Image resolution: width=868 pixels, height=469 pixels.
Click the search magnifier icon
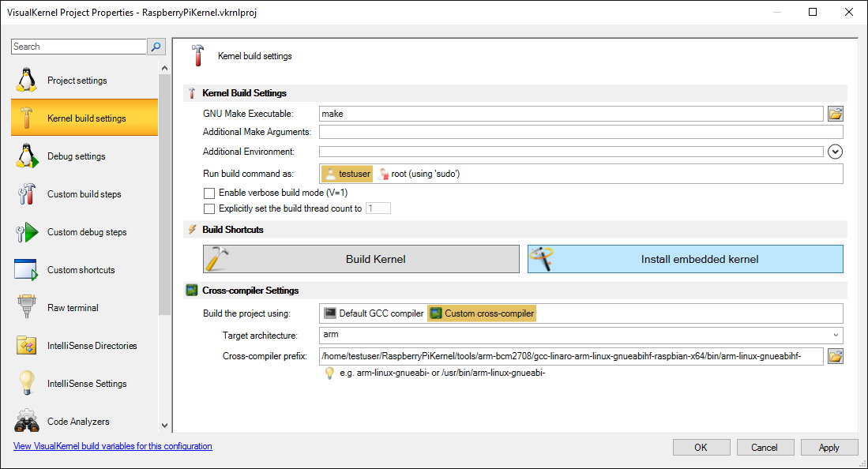coord(156,47)
